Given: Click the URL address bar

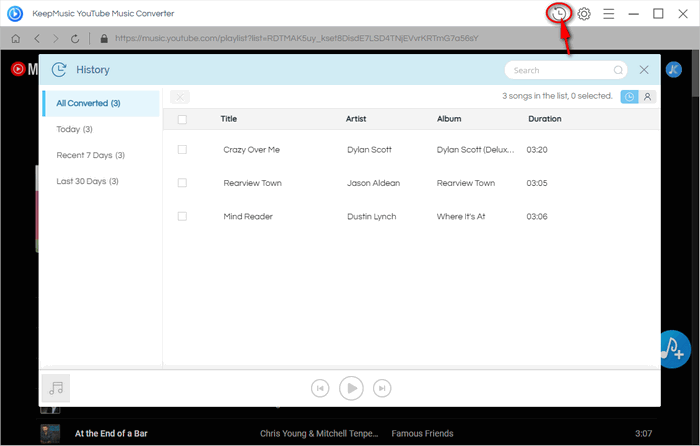Looking at the screenshot, I should (296, 38).
